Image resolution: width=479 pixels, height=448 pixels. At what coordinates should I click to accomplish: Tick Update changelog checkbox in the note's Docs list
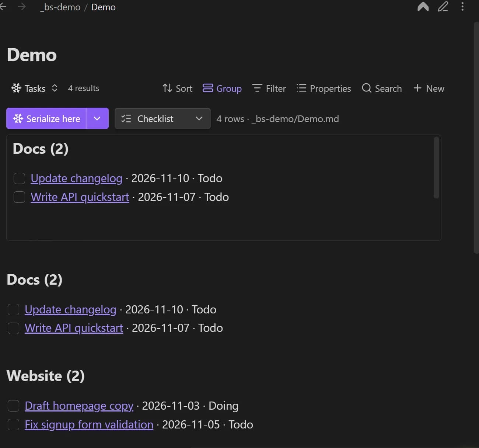(13, 310)
